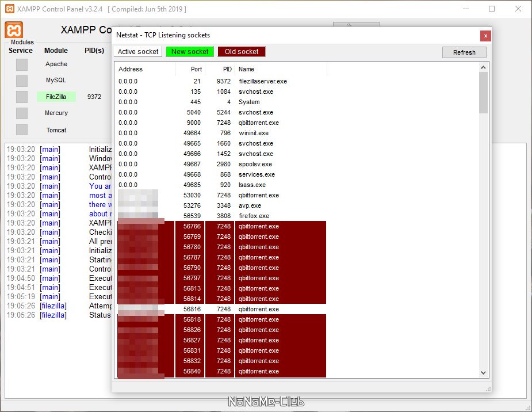Sort the list by Address column header

[x=145, y=69]
